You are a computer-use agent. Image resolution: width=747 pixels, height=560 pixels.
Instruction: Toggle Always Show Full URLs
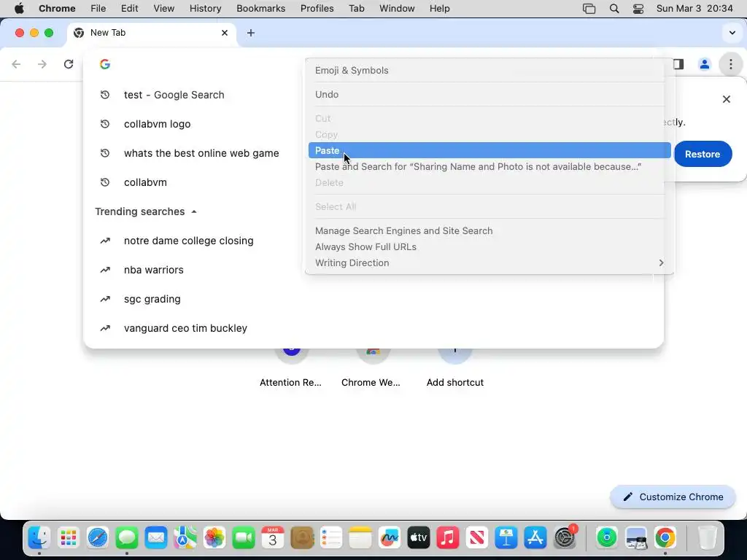coord(489,246)
